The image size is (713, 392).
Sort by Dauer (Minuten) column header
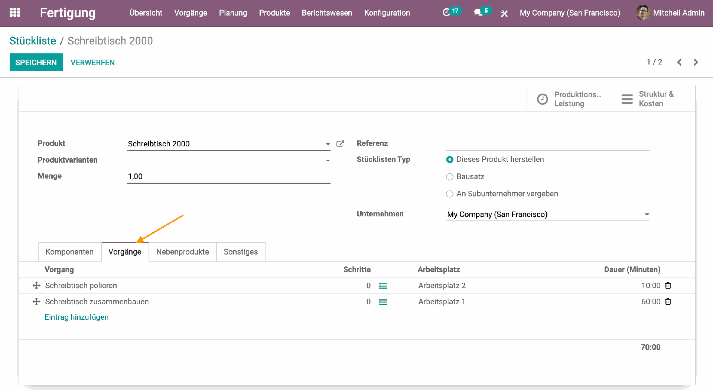coord(632,270)
